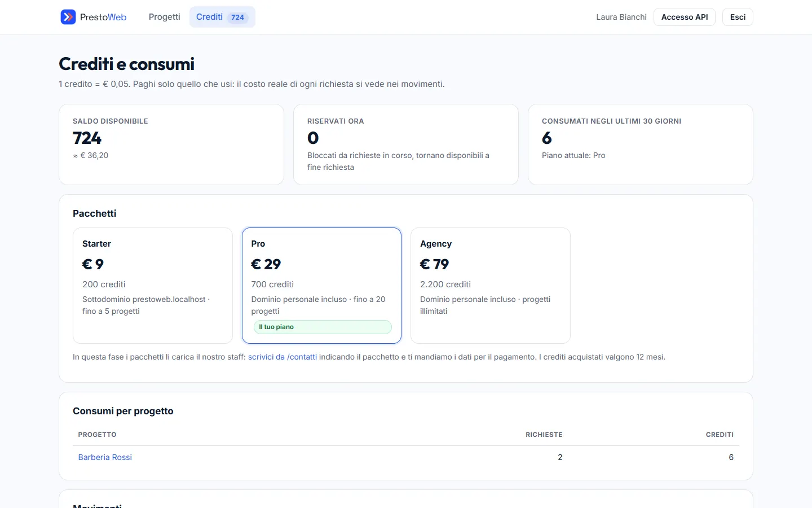812x508 pixels.
Task: Click 'Piano attuale: Pro' text
Action: [x=573, y=155]
